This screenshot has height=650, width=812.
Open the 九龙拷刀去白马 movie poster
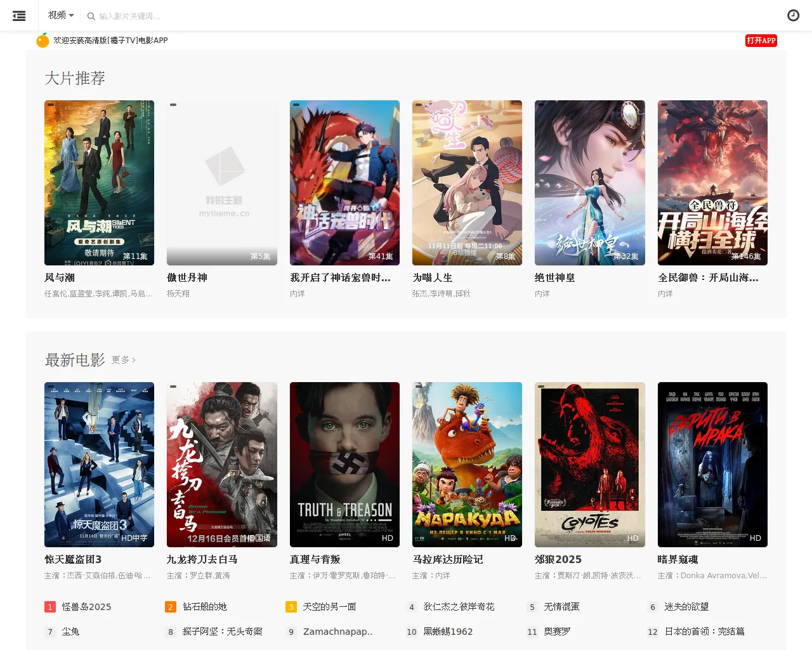pyautogui.click(x=222, y=465)
